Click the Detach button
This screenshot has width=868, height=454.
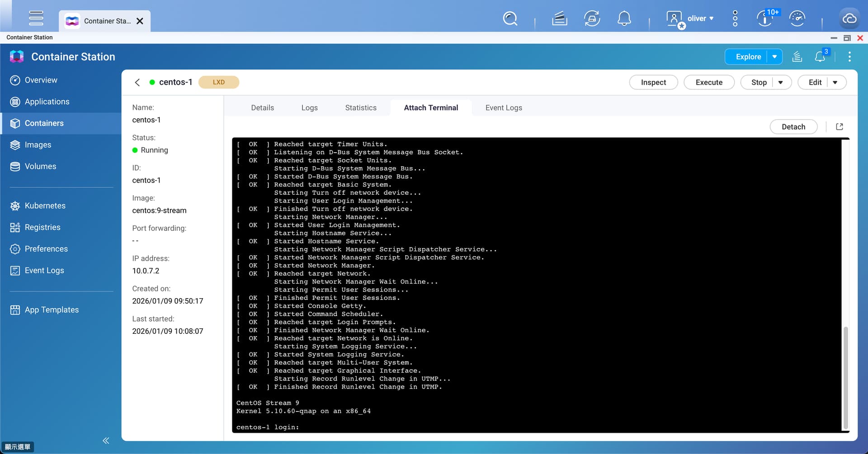(793, 127)
